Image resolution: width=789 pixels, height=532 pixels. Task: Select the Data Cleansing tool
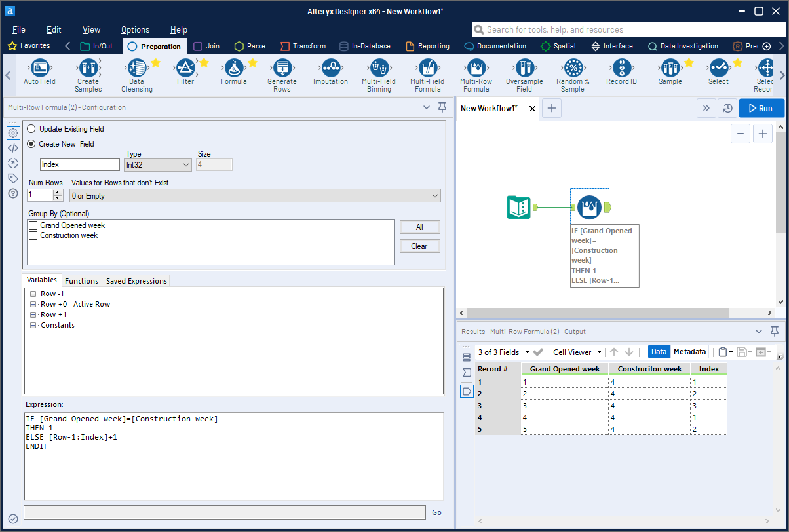click(136, 70)
